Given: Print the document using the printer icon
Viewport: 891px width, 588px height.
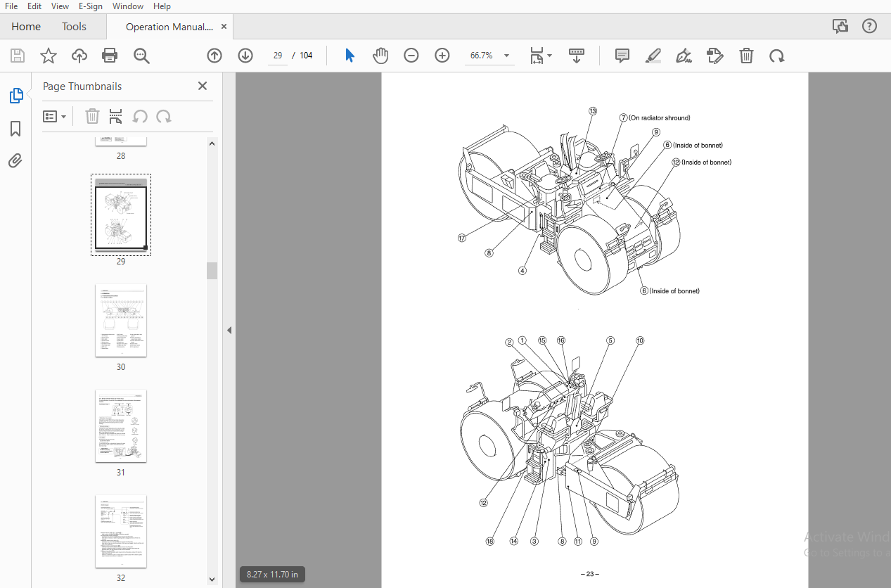Looking at the screenshot, I should point(110,56).
